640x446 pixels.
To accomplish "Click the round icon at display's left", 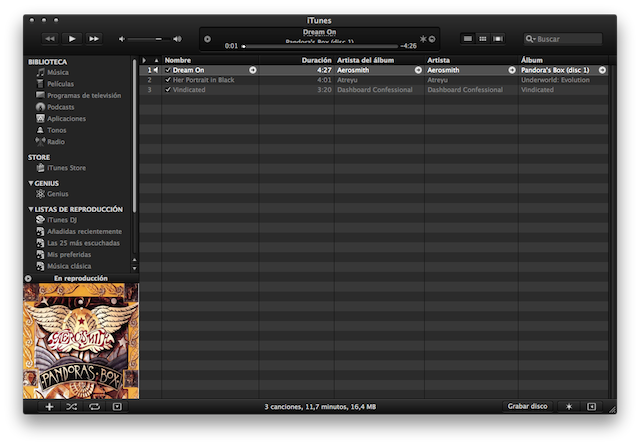I will (207, 39).
